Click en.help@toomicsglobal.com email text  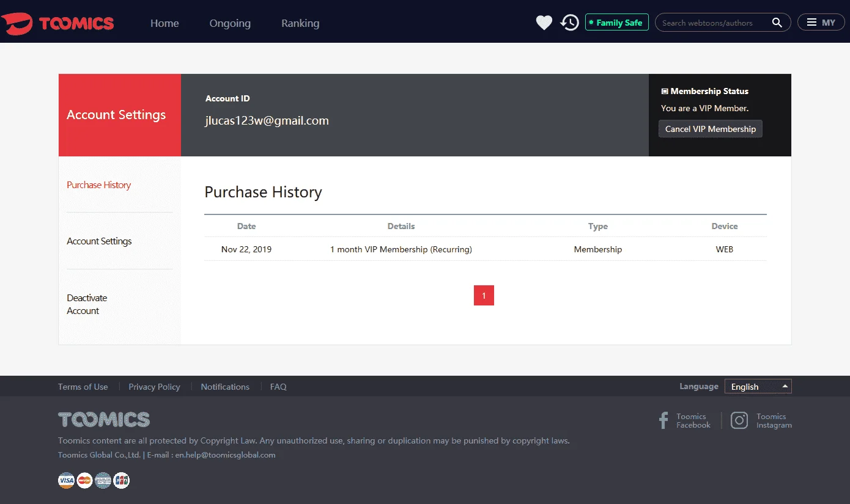(225, 455)
